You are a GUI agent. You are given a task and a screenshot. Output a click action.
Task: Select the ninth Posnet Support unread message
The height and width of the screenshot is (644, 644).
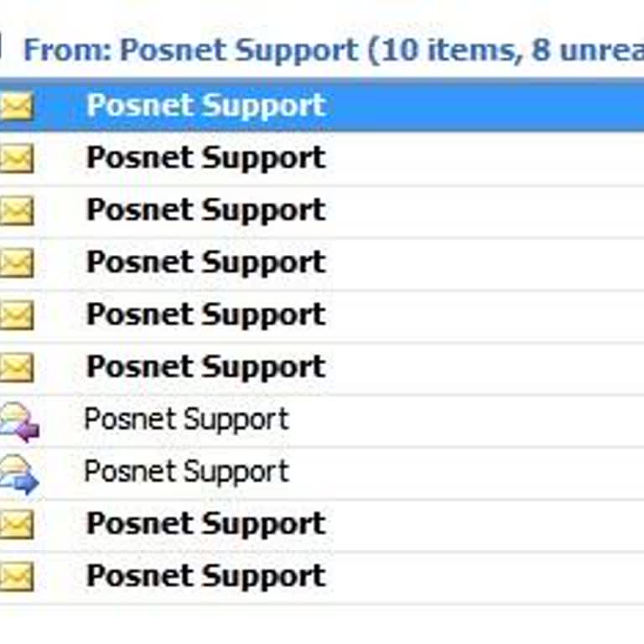[x=205, y=524]
